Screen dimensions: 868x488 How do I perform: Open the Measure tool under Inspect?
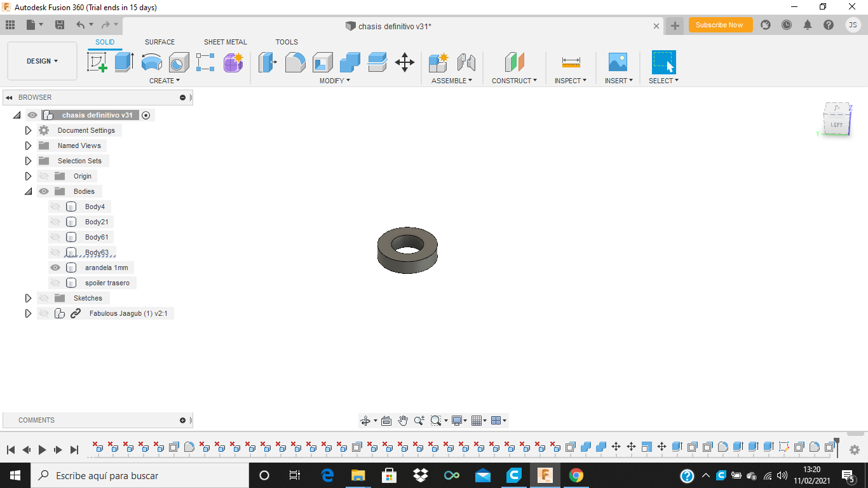pyautogui.click(x=570, y=62)
